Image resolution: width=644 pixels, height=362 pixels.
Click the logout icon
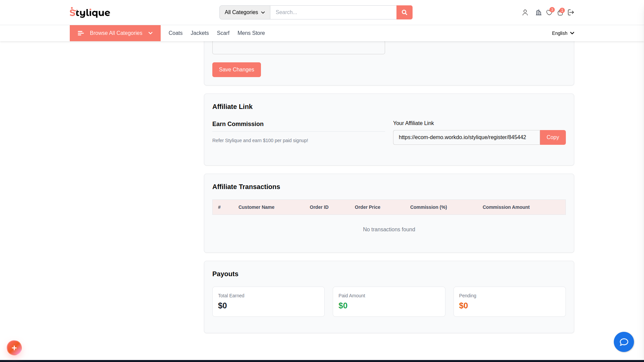571,12
